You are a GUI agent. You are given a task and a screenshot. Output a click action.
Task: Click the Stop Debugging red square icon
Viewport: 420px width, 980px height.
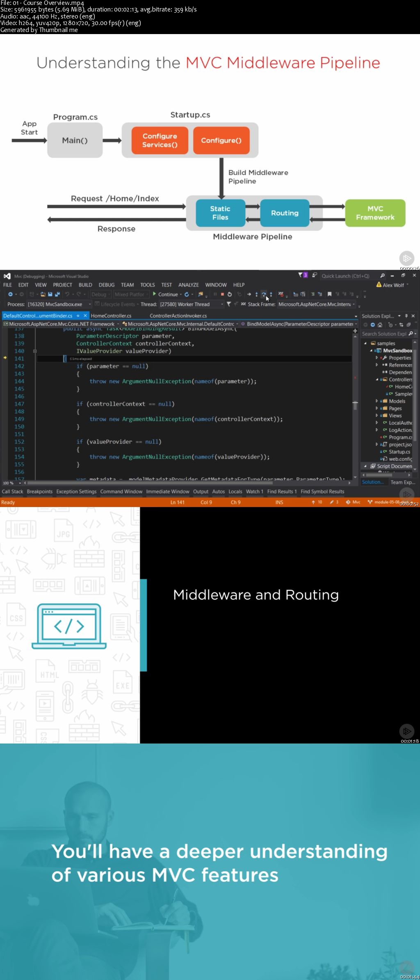coord(222,294)
